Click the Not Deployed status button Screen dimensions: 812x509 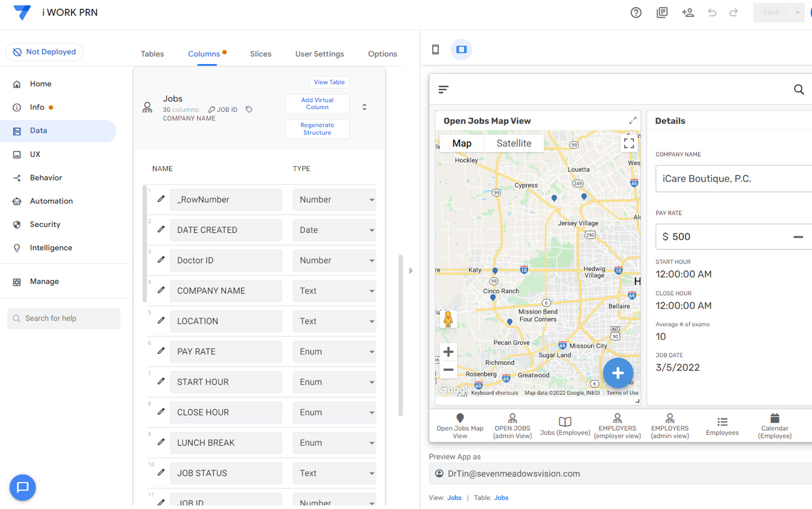coord(44,52)
